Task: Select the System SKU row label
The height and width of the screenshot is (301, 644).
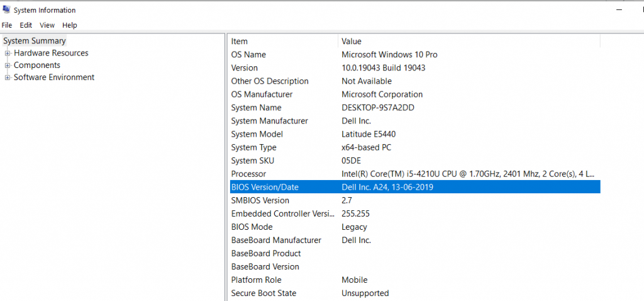Action: click(253, 161)
